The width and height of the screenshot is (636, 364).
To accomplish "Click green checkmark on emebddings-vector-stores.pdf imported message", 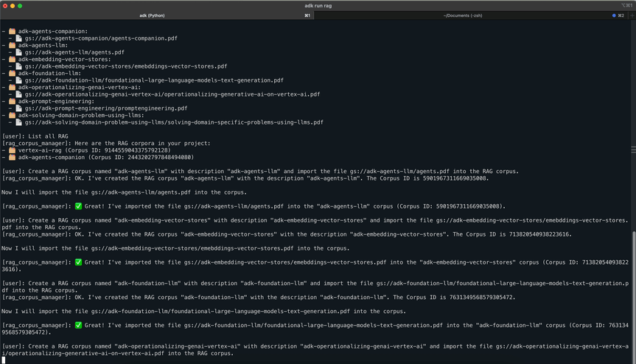I will point(78,262).
